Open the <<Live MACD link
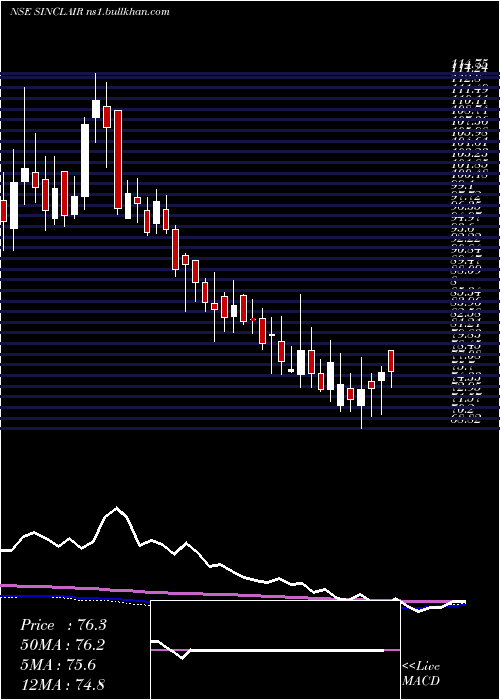The height and width of the screenshot is (700, 500). [x=421, y=674]
